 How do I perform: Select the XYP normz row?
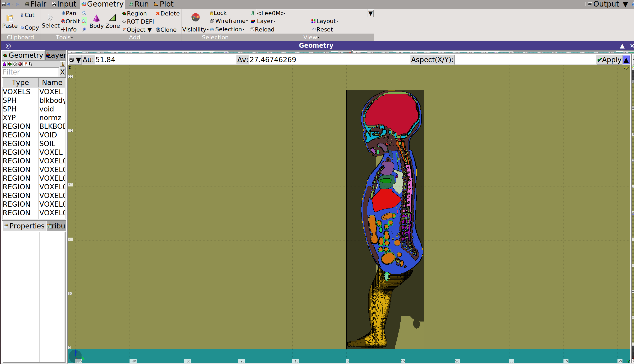click(x=34, y=118)
